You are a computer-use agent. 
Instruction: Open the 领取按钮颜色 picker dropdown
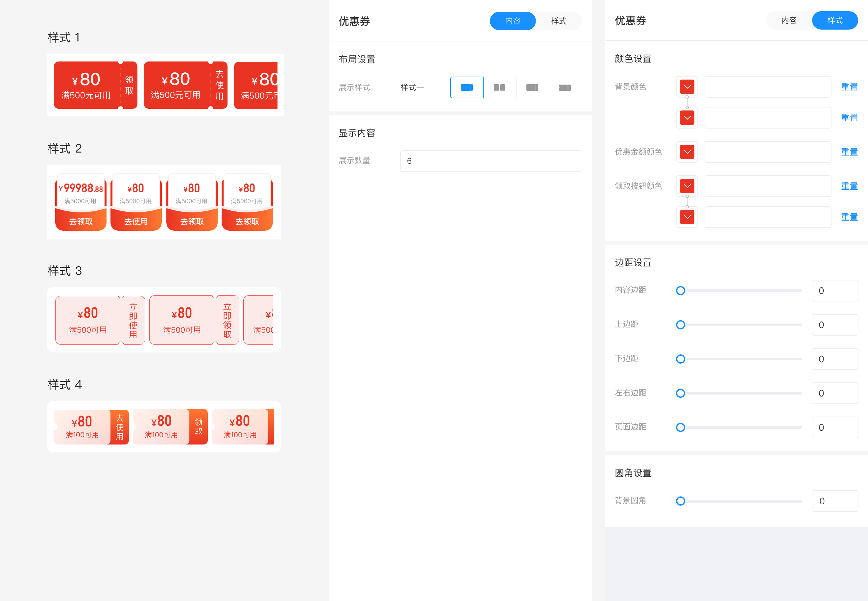click(x=687, y=186)
